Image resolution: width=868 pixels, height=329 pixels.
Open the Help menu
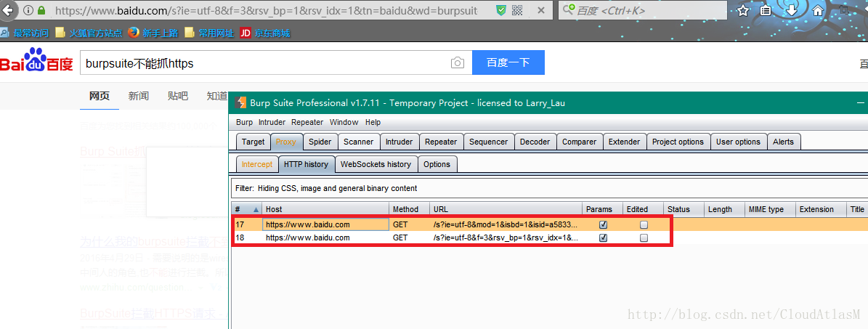tap(373, 122)
